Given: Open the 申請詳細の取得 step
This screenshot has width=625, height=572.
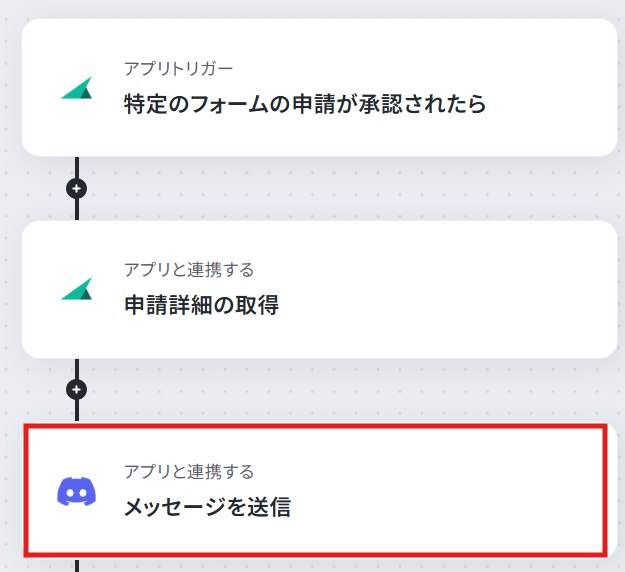Looking at the screenshot, I should point(201,305).
